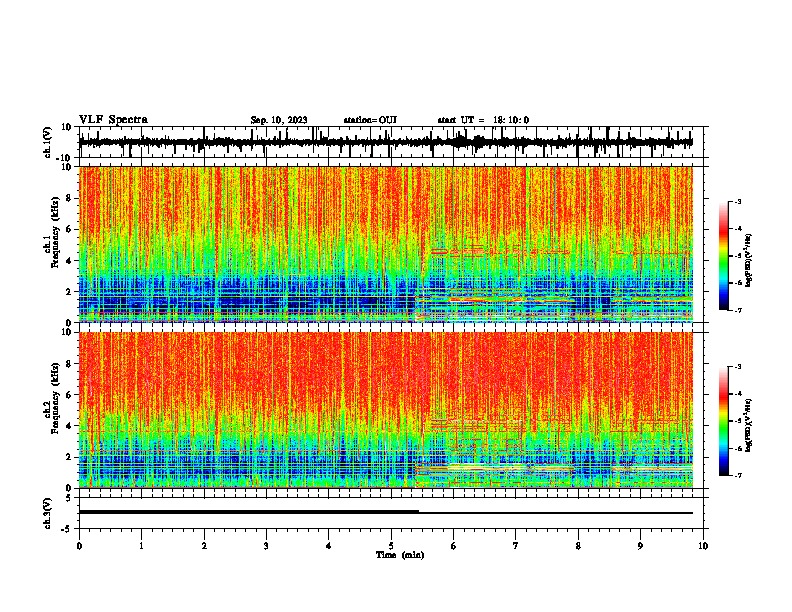Click the 'start UT = 18:10:0' text
The image size is (792, 612).
tap(483, 120)
